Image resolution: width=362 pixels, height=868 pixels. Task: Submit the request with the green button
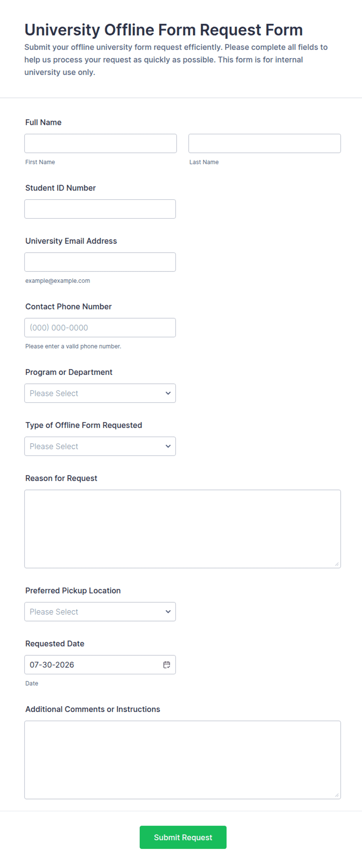[183, 837]
